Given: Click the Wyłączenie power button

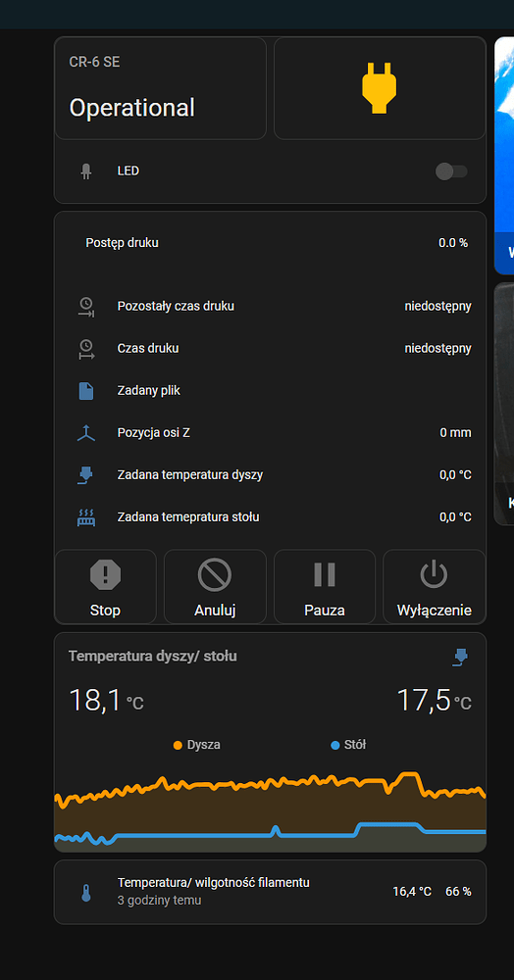Looking at the screenshot, I should click(x=434, y=587).
